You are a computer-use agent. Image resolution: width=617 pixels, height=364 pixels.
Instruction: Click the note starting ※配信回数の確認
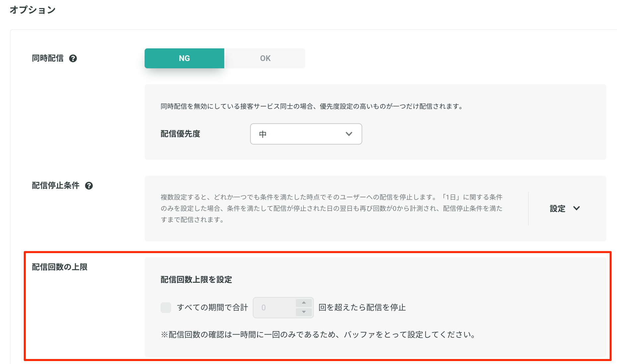coord(318,334)
